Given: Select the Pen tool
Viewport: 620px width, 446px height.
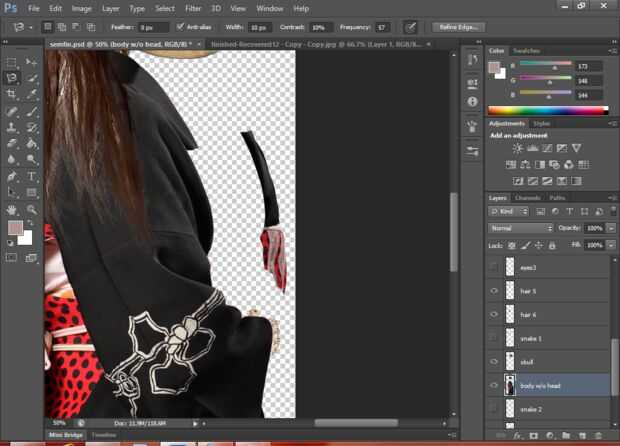Looking at the screenshot, I should 11,176.
